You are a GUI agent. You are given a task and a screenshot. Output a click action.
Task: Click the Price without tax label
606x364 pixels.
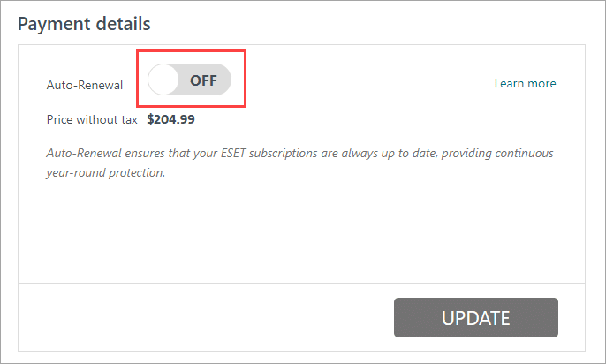point(92,118)
